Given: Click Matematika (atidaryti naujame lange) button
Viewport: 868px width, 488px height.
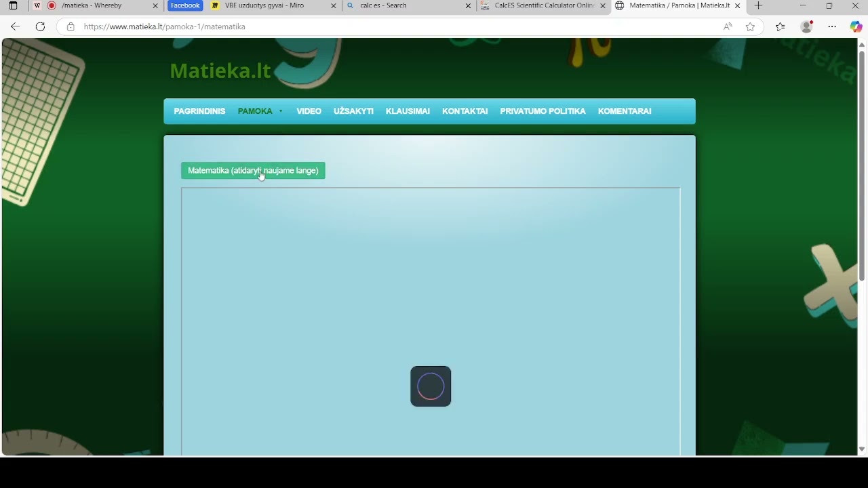Looking at the screenshot, I should coord(253,171).
